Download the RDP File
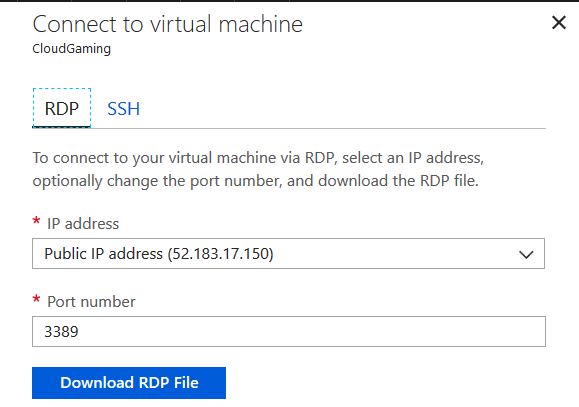Viewport: 579px width, 407px height. (129, 383)
